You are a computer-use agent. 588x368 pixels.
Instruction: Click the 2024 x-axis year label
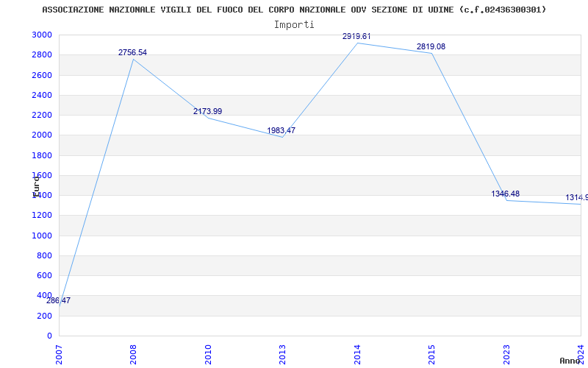(581, 355)
